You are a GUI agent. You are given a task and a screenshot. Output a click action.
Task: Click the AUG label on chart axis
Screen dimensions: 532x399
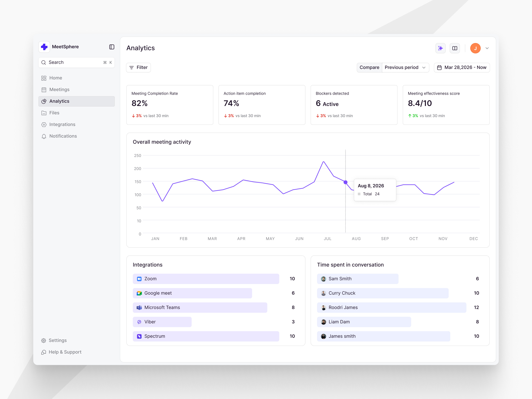356,239
